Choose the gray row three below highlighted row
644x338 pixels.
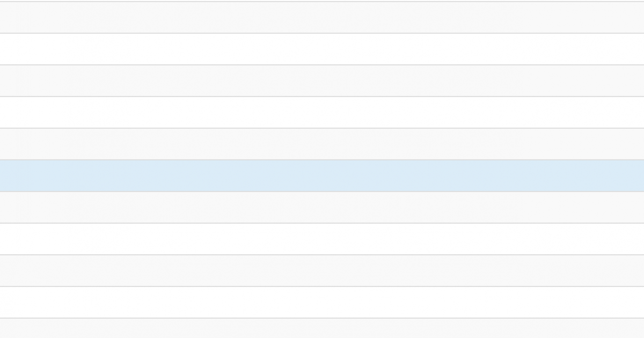[x=322, y=270]
